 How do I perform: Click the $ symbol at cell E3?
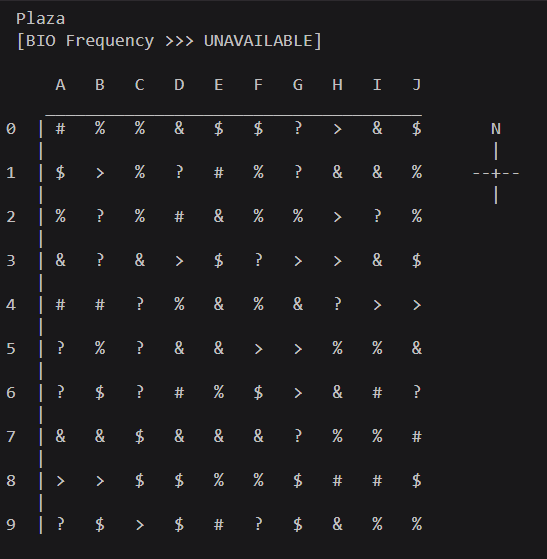pos(219,261)
